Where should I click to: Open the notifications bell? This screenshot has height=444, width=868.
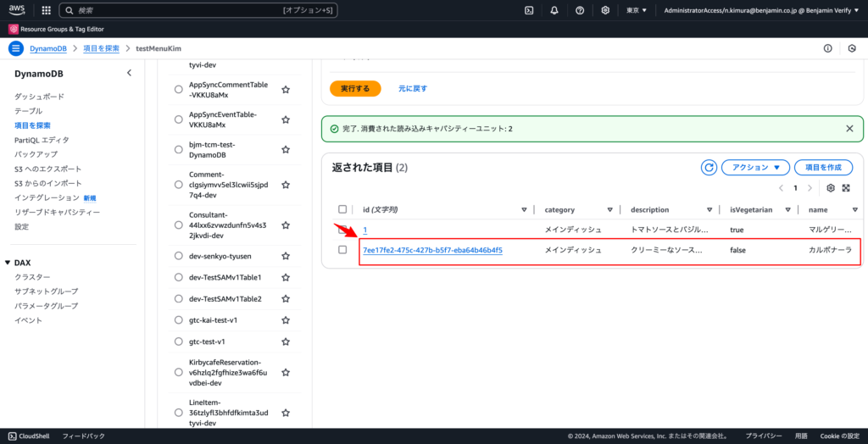tap(554, 10)
